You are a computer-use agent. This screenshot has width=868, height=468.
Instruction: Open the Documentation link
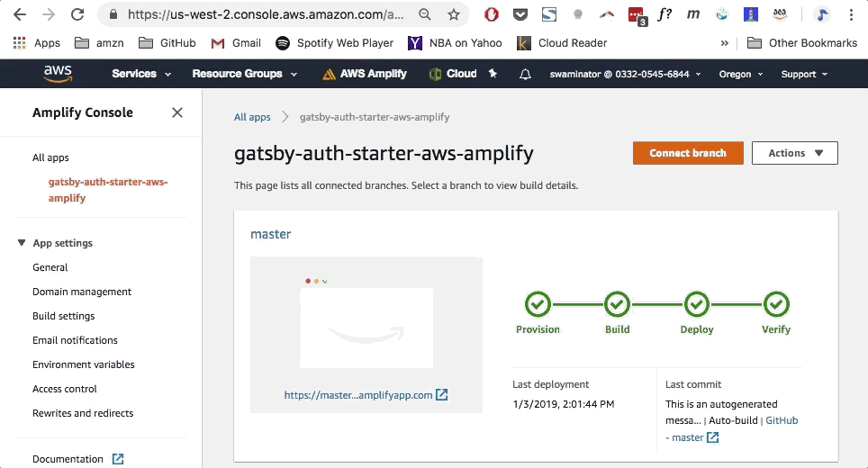tap(77, 459)
